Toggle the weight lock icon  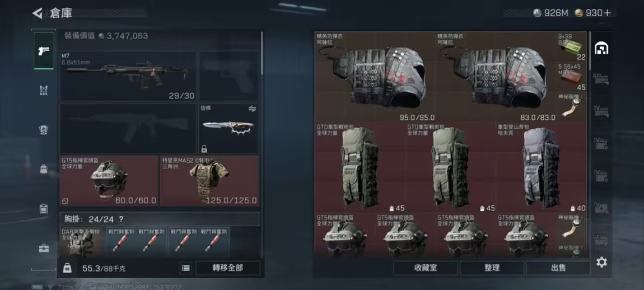tap(67, 268)
